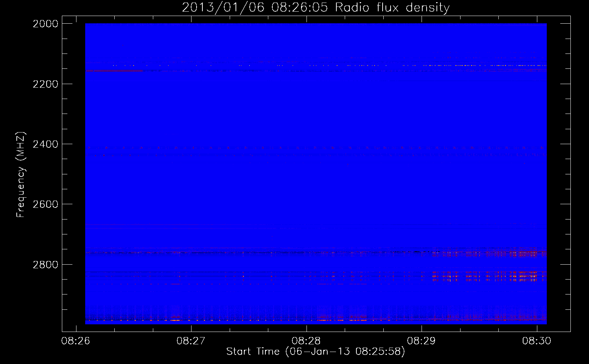Click the 2400 frequency tick label
Image resolution: width=589 pixels, height=364 pixels.
pyautogui.click(x=46, y=145)
